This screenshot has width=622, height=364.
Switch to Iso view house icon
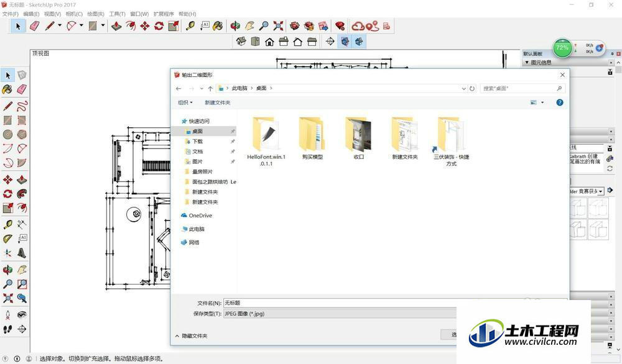coord(241,41)
